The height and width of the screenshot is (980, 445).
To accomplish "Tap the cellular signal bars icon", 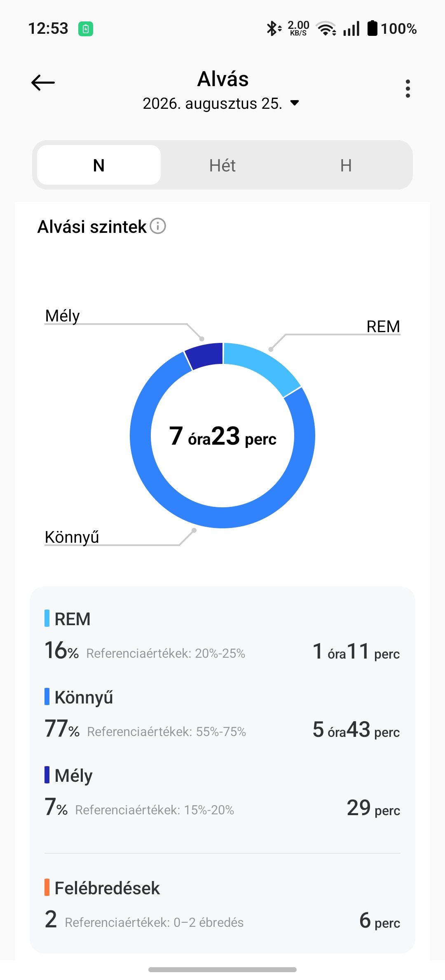I will click(351, 28).
